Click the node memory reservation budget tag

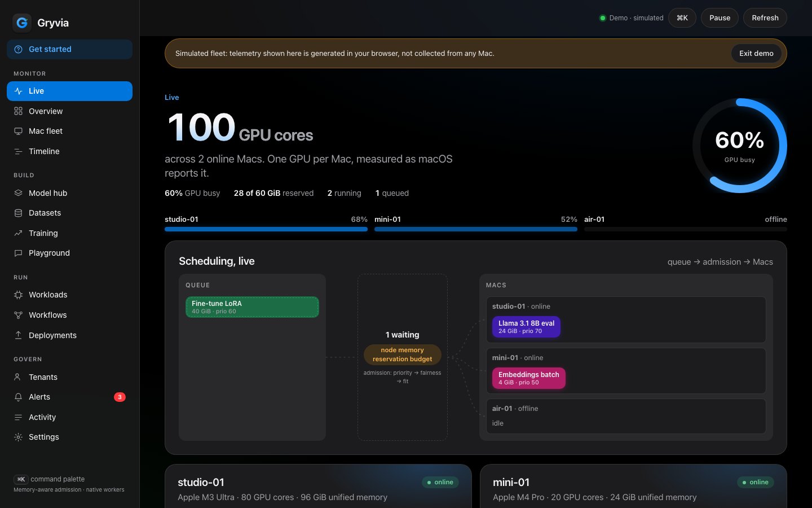click(x=402, y=354)
